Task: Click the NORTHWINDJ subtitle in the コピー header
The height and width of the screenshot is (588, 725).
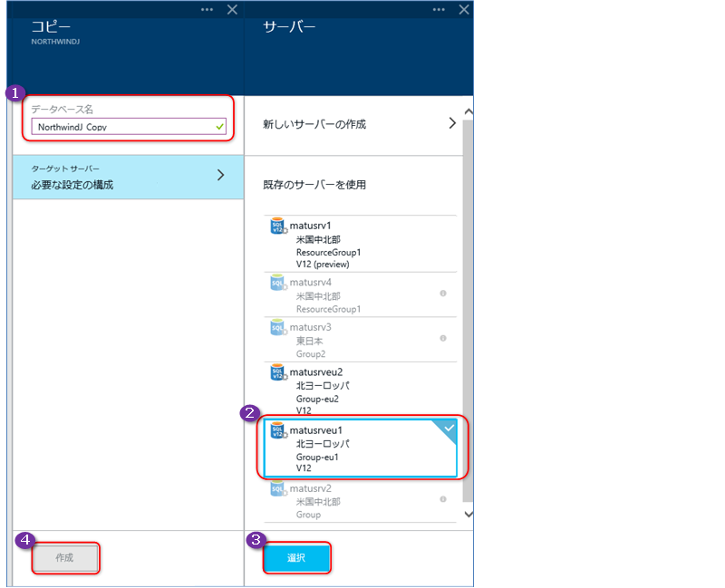Action: [x=55, y=42]
